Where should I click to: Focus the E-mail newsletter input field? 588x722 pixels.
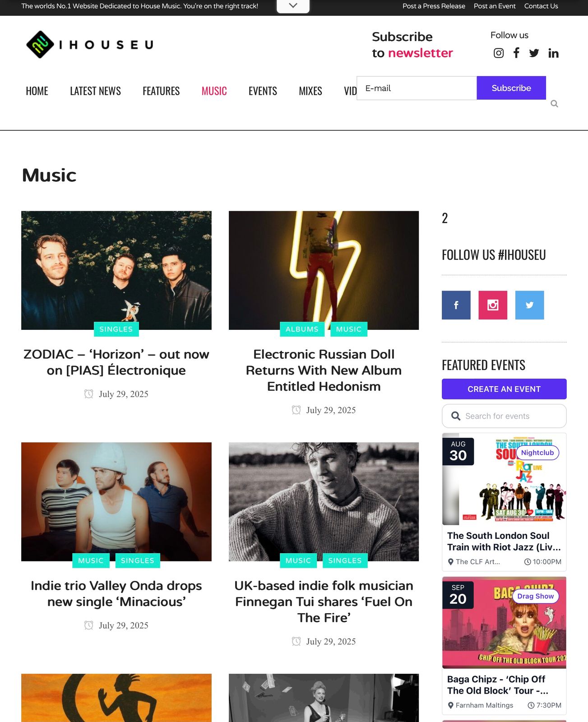pyautogui.click(x=417, y=88)
